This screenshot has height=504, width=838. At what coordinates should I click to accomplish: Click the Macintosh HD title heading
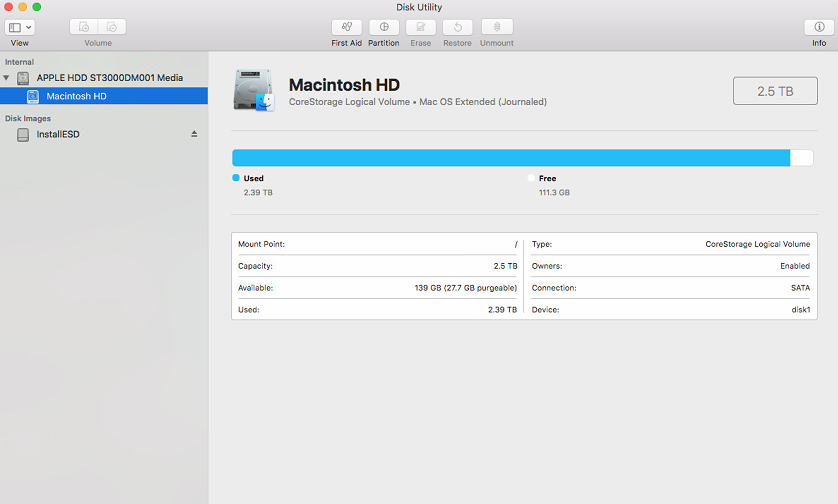coord(344,85)
